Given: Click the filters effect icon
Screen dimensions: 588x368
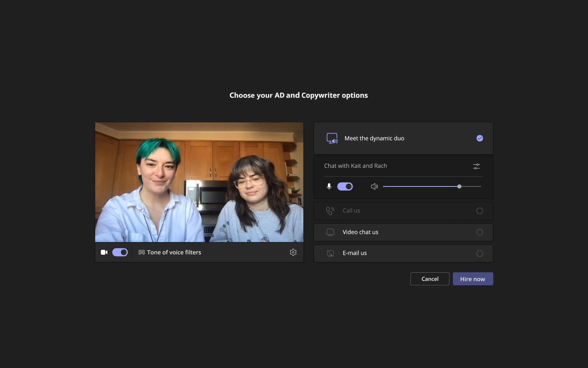Looking at the screenshot, I should tap(141, 252).
